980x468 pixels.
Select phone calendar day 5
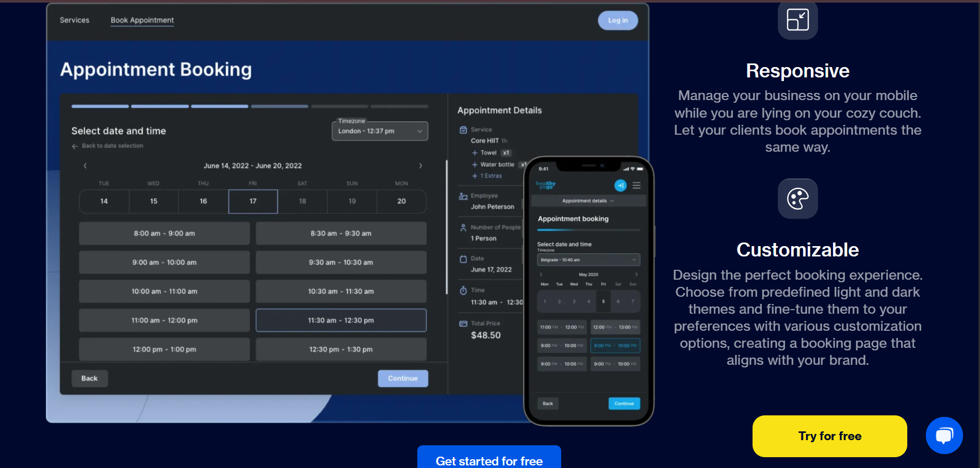pyautogui.click(x=603, y=301)
